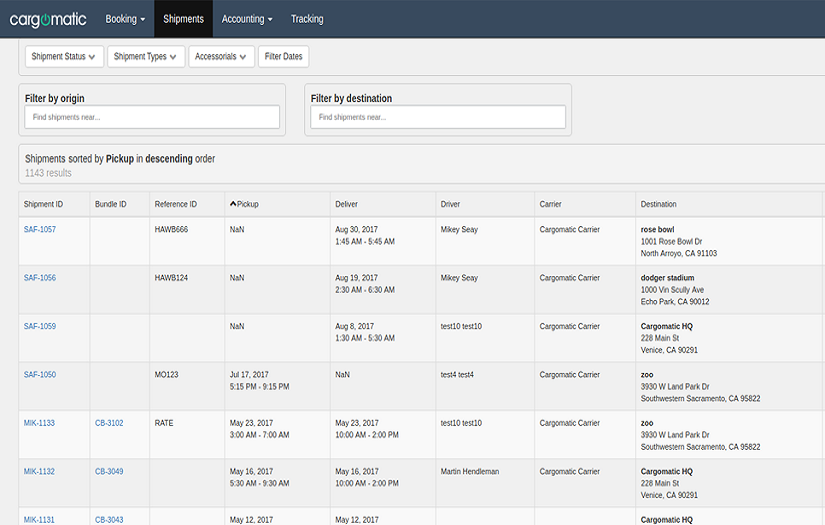Click driver test10 test10 in SAF-1059 row
This screenshot has width=825, height=525.
click(461, 326)
